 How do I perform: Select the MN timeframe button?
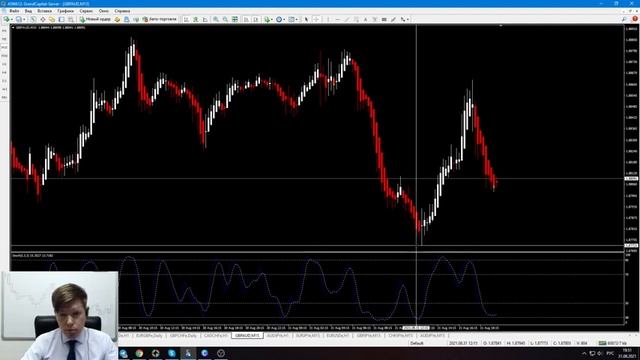click(4, 98)
